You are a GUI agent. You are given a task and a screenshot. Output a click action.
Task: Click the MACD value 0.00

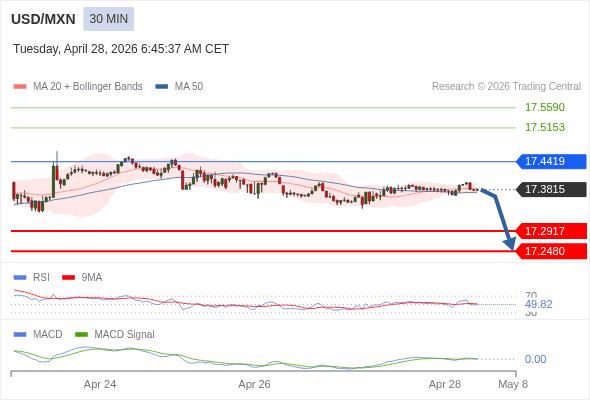(x=535, y=359)
